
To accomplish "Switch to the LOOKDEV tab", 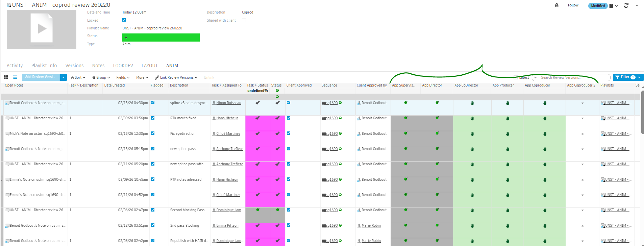I will [x=123, y=66].
